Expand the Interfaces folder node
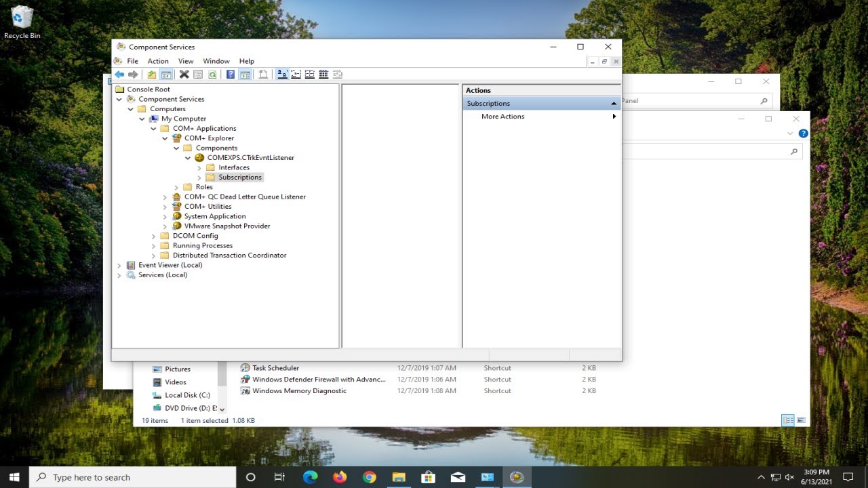The width and height of the screenshot is (868, 488). point(199,167)
